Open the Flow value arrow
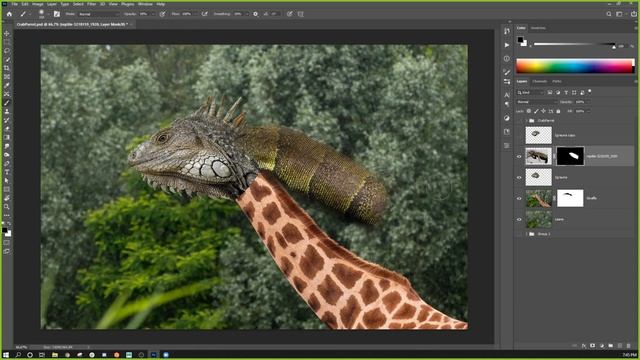The height and width of the screenshot is (360, 640). [x=196, y=14]
